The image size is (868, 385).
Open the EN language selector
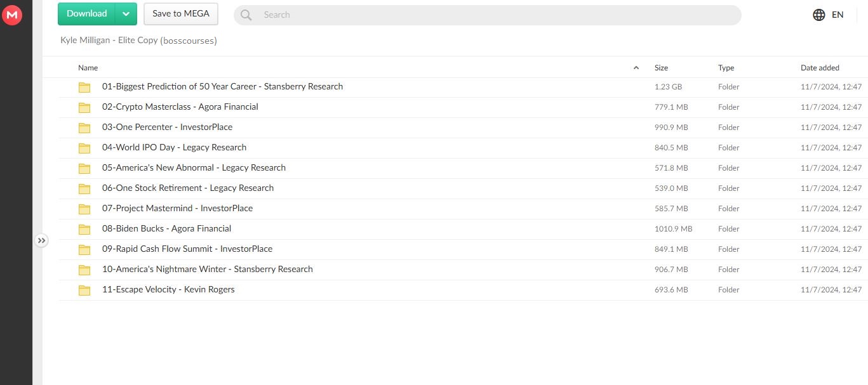(x=838, y=15)
